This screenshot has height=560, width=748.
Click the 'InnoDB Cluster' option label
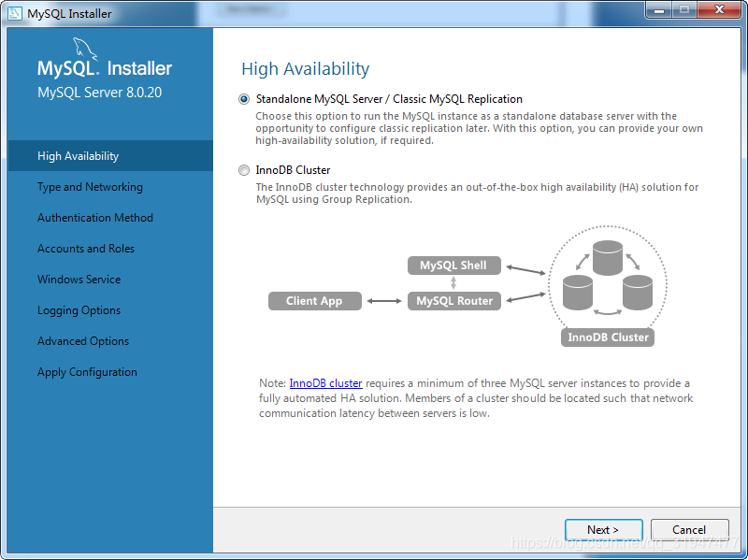tap(293, 170)
